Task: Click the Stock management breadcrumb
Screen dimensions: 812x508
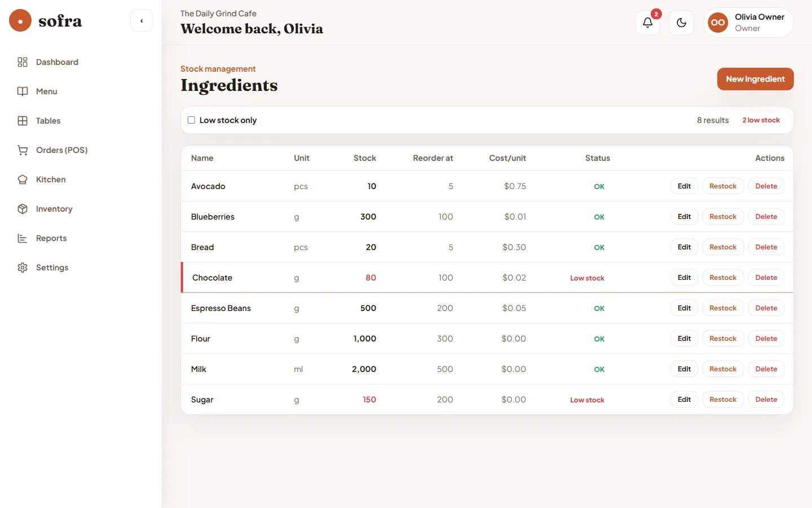Action: (x=218, y=69)
